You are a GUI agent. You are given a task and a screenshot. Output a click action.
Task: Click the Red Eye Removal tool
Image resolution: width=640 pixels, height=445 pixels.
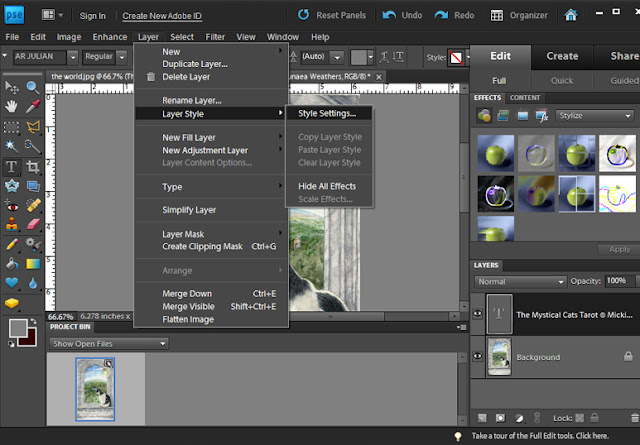(x=11, y=205)
